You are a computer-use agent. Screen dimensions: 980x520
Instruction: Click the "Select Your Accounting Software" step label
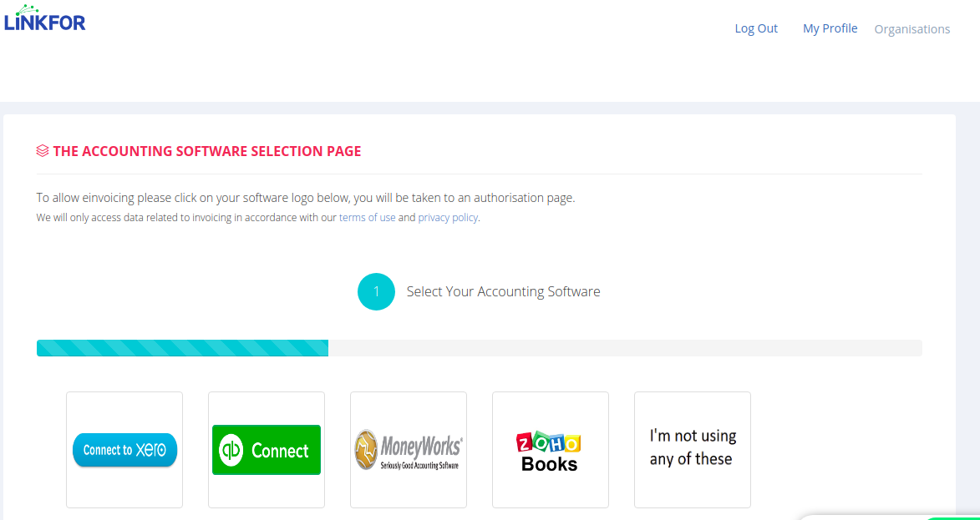click(x=503, y=291)
